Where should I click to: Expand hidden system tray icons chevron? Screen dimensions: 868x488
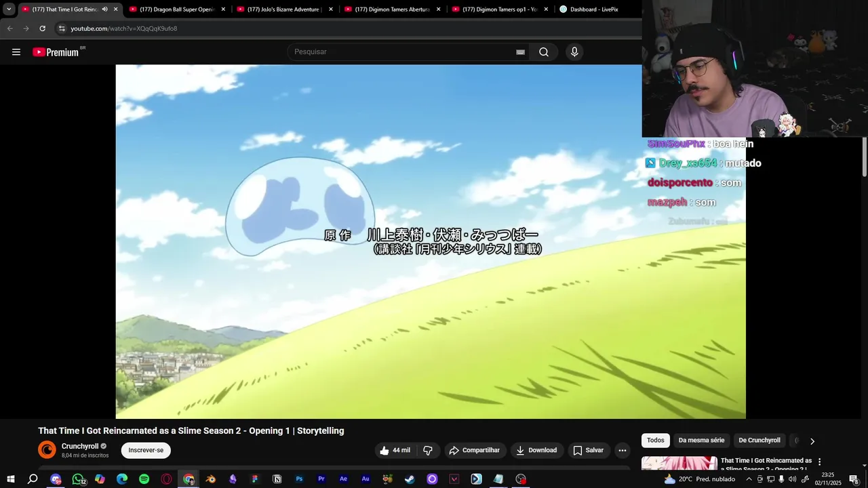[x=749, y=479]
